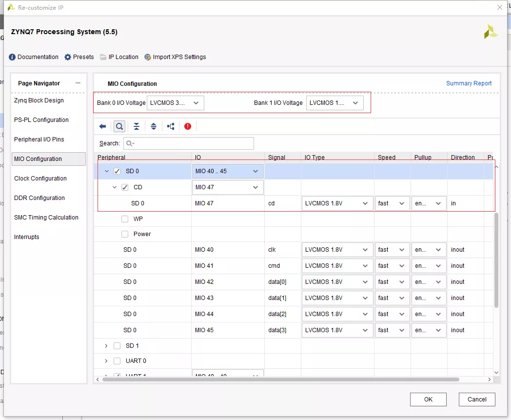The height and width of the screenshot is (420, 511).
Task: Click the OK button
Action: [428, 400]
